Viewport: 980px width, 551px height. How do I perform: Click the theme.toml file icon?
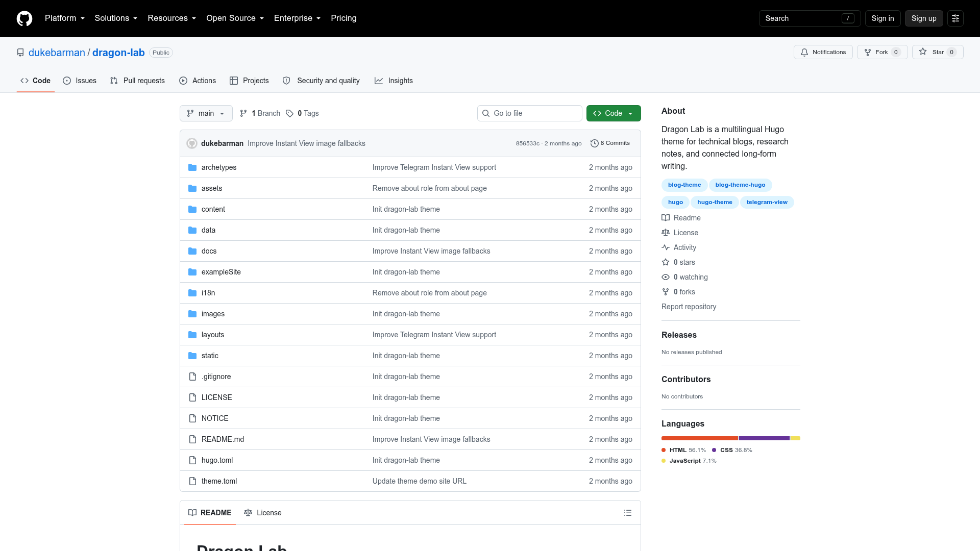[x=192, y=481]
